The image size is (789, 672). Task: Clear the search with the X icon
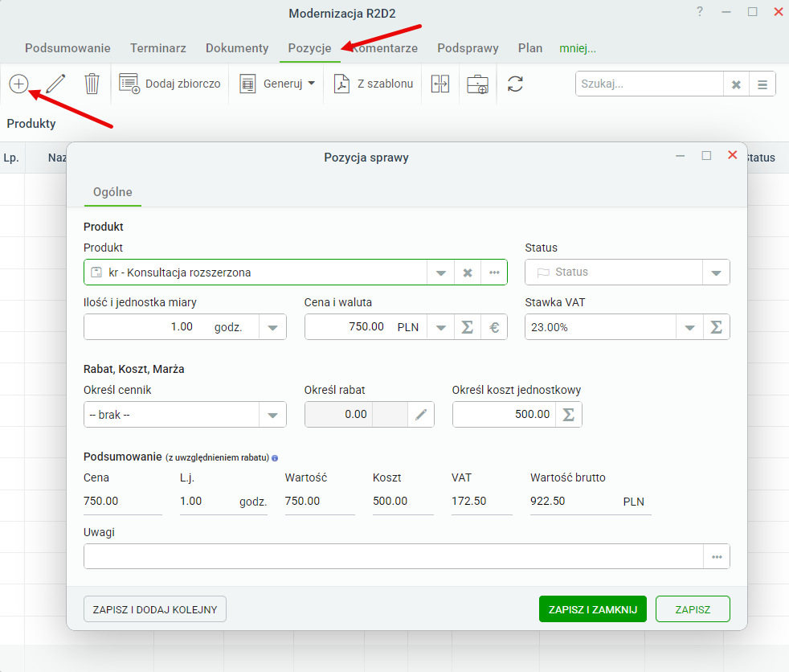(x=736, y=84)
